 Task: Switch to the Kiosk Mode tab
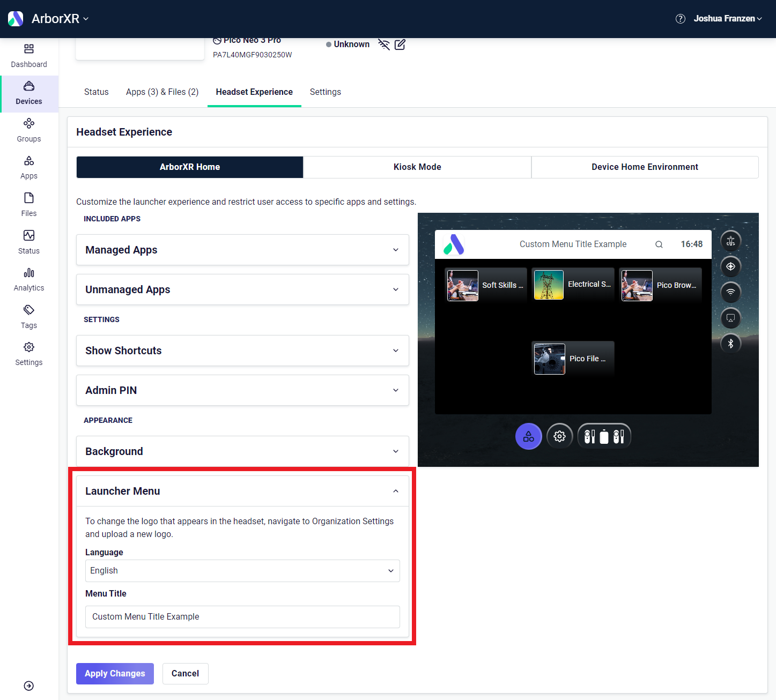[x=417, y=167]
